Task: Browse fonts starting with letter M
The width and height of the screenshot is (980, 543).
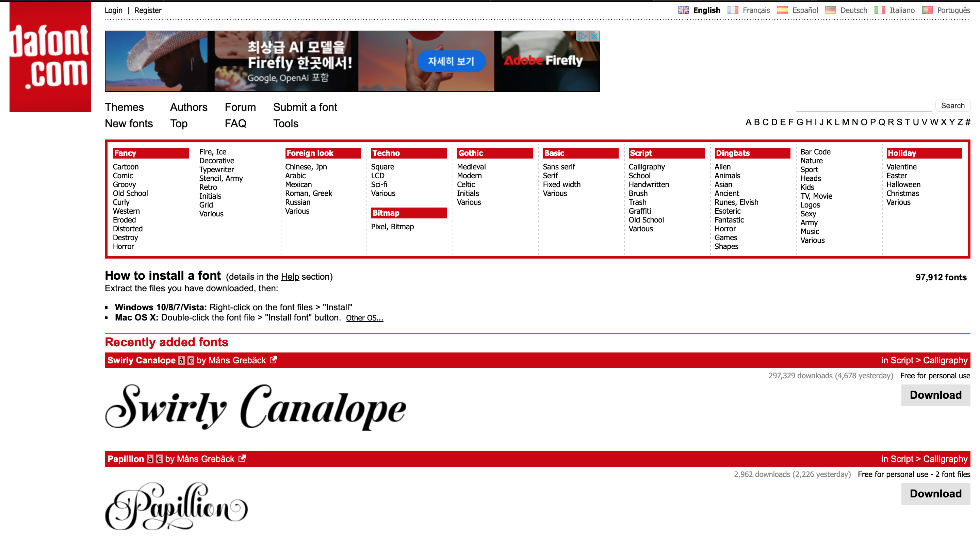Action: 845,122
